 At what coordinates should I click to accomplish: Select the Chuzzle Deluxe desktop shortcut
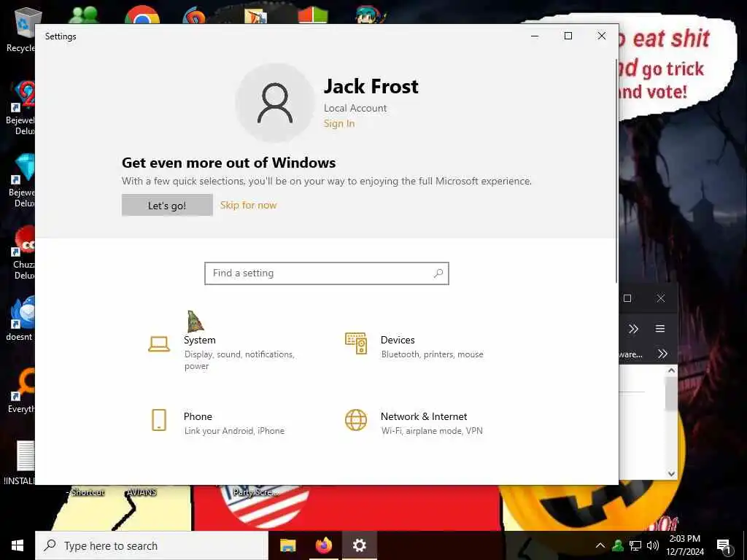pyautogui.click(x=24, y=253)
